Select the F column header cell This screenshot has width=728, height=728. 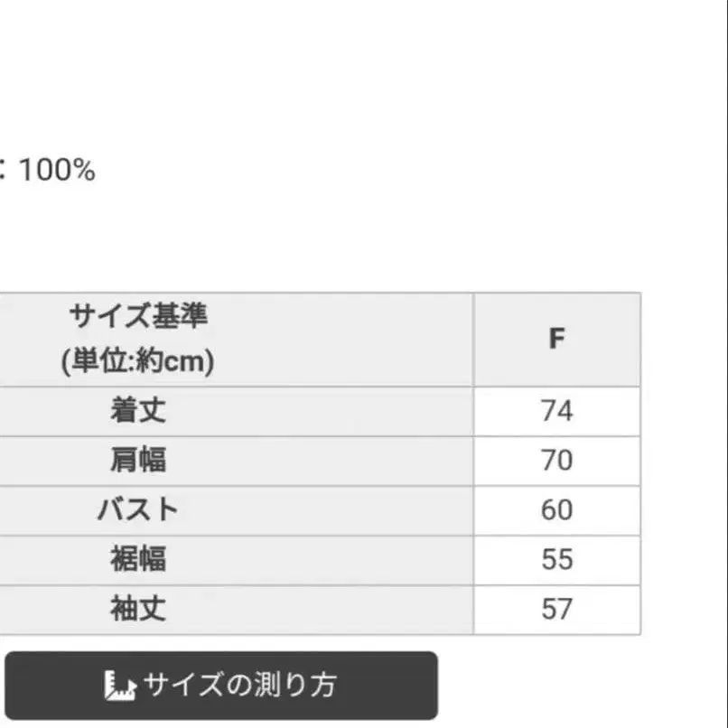[557, 339]
